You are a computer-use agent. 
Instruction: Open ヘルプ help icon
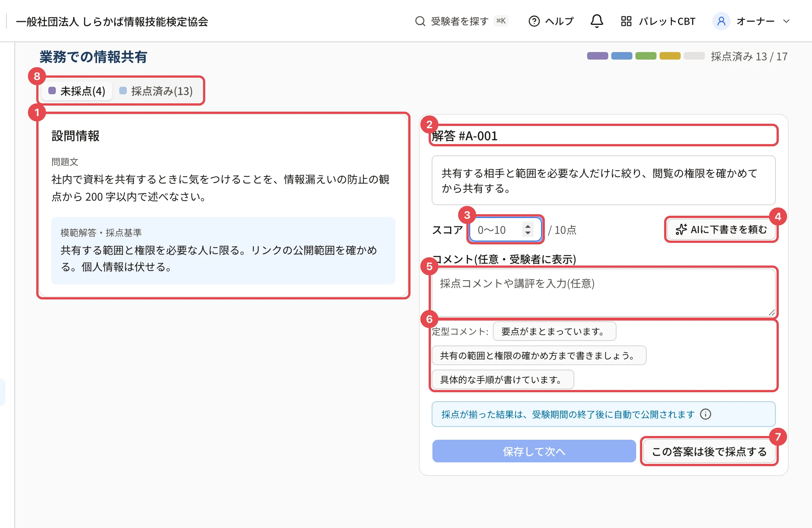(534, 21)
